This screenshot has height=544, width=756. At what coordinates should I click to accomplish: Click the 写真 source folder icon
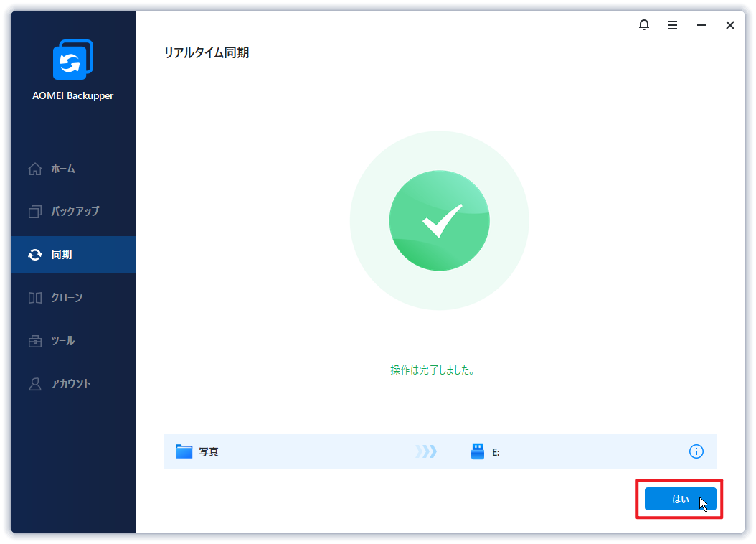tap(184, 451)
